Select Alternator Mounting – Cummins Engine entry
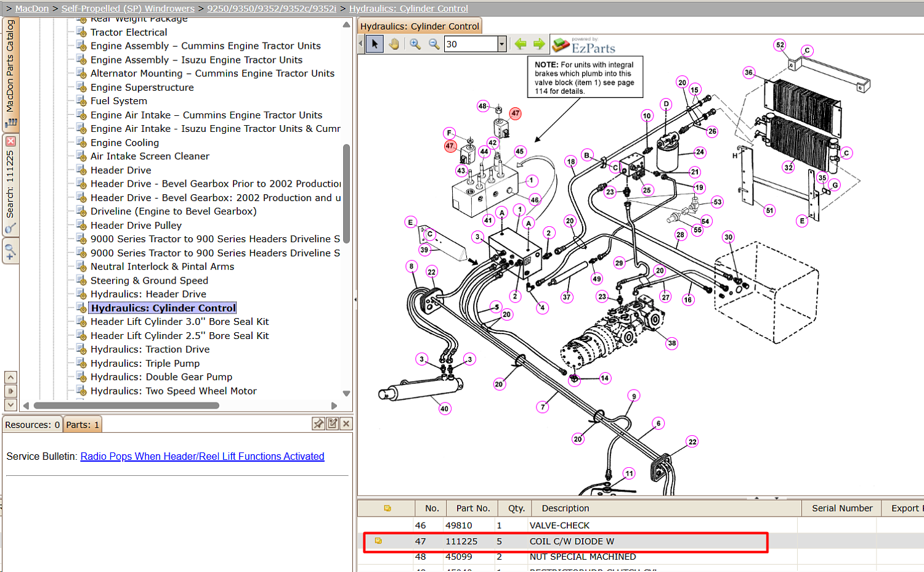This screenshot has height=572, width=924. click(213, 73)
